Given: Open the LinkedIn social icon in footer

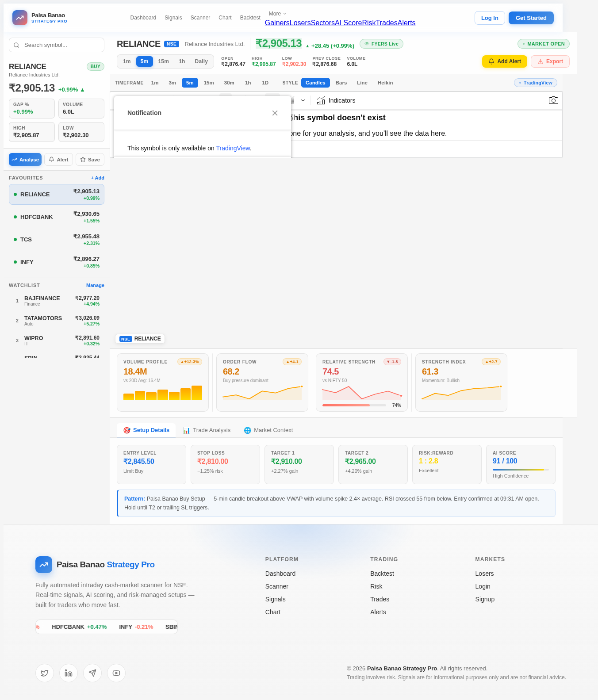Looking at the screenshot, I should click(x=69, y=673).
